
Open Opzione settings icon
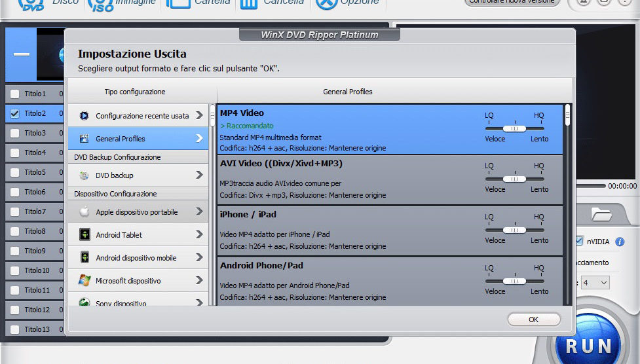[x=326, y=3]
